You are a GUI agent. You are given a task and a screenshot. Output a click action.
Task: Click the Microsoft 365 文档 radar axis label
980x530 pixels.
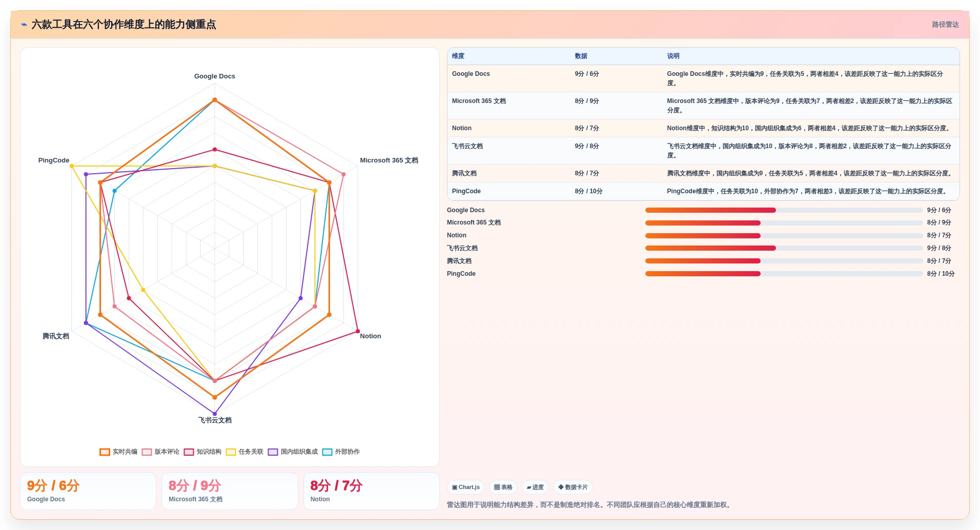pos(389,160)
